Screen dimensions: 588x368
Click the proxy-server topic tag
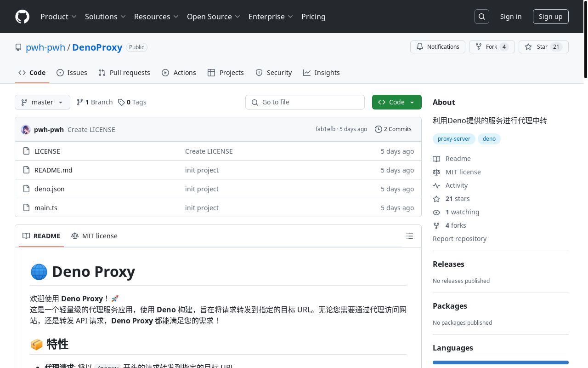click(454, 139)
